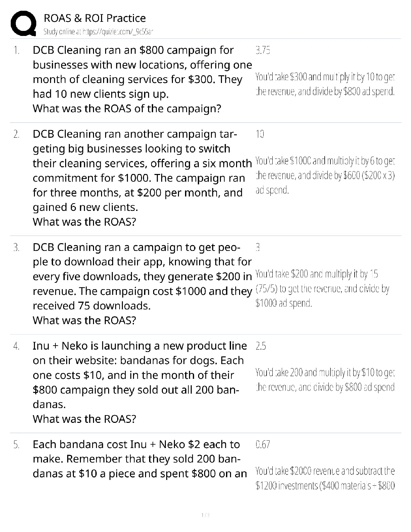411x532 pixels.
Task: Click the page number indicator 1/3
Action: point(205,515)
